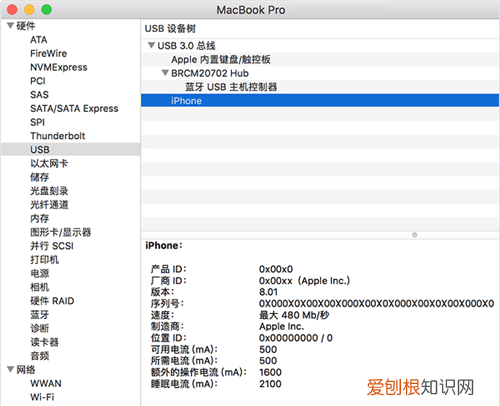Click the 硬件 section header

[26, 26]
